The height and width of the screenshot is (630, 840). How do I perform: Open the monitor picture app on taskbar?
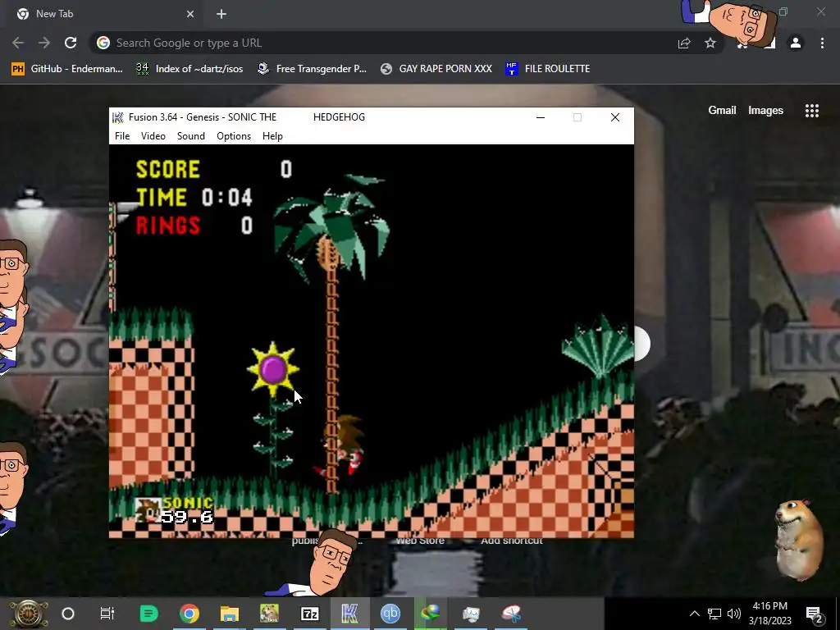(471, 614)
